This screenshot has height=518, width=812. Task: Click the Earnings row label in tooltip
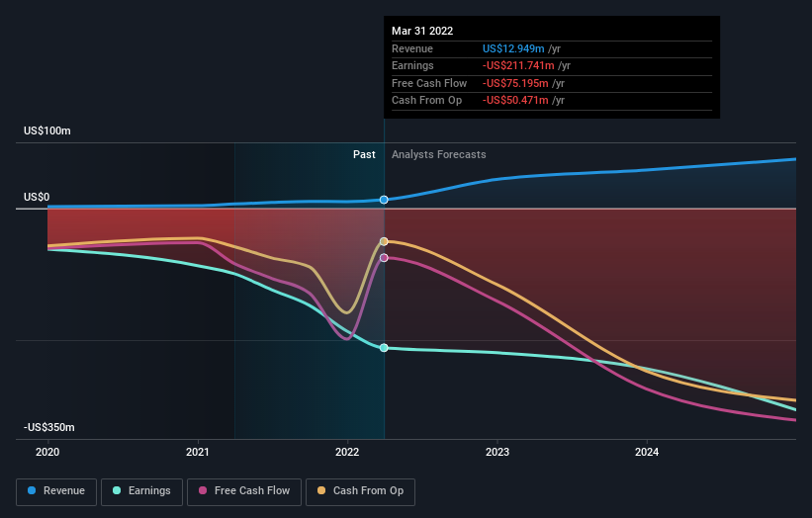[x=412, y=65]
